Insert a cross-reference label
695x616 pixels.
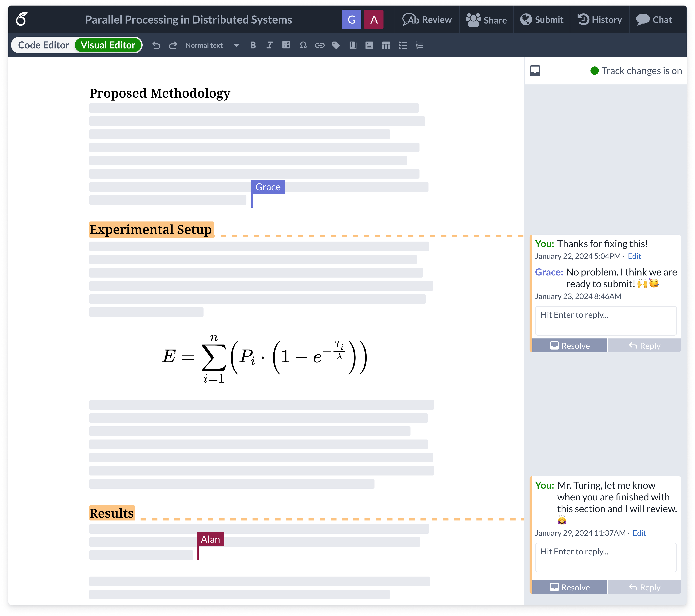[336, 45]
